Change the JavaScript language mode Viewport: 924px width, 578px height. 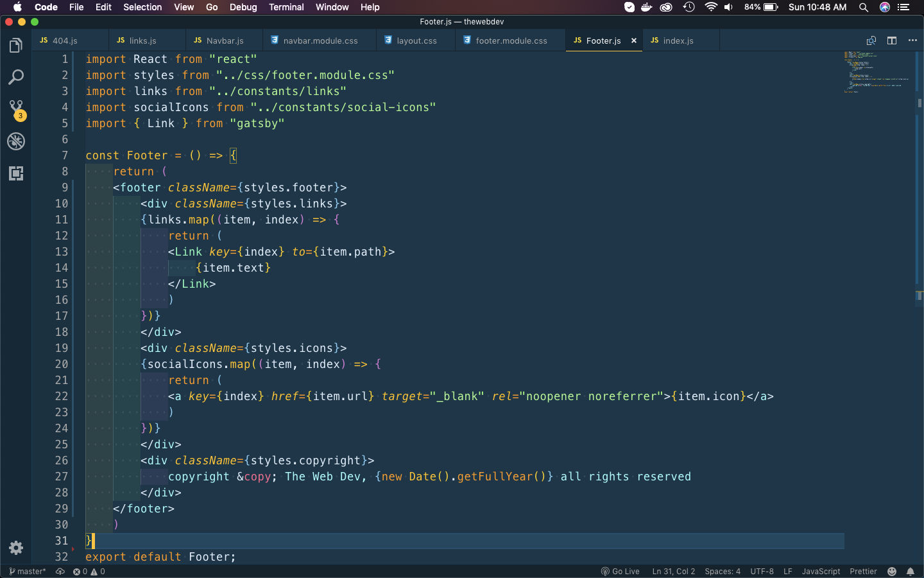pyautogui.click(x=821, y=571)
